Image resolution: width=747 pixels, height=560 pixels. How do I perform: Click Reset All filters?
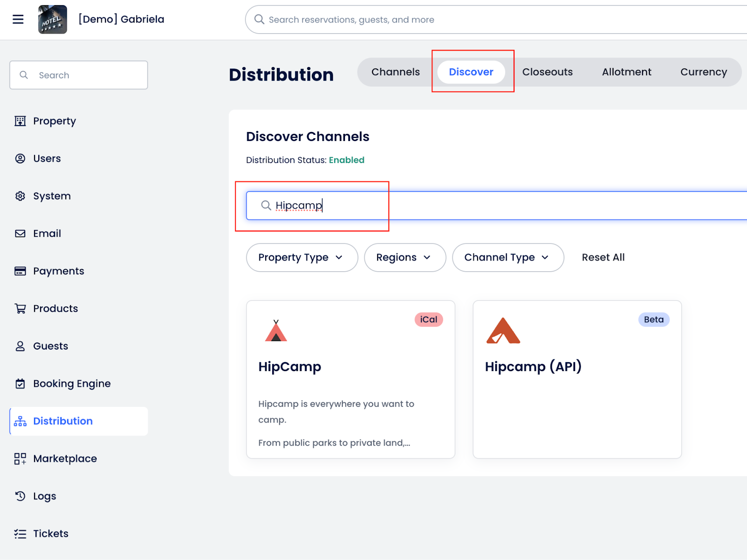click(x=603, y=258)
